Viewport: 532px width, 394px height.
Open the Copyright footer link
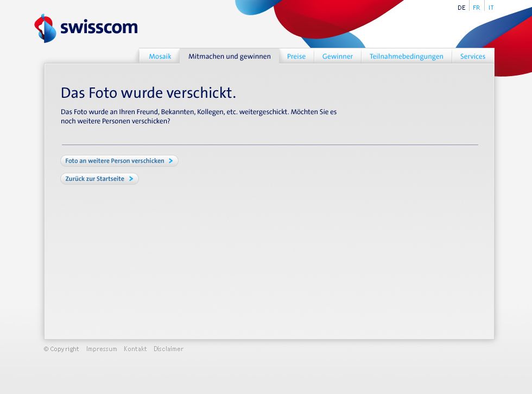[x=61, y=349]
